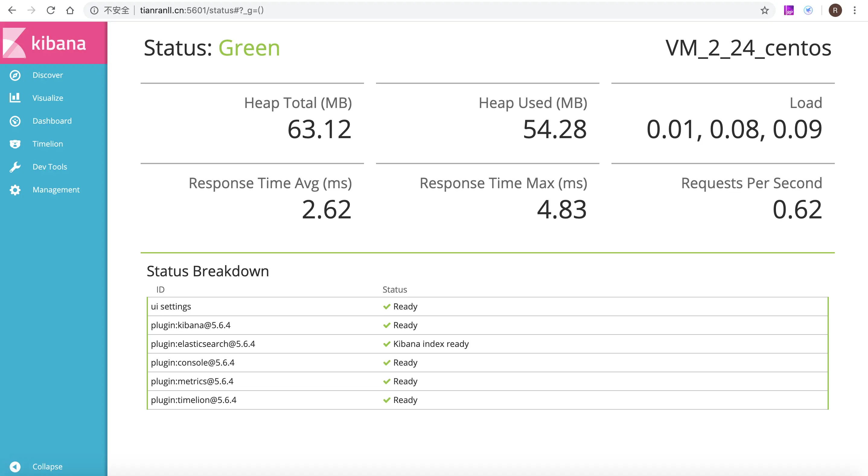Collapse the sidebar with arrow icon
Image resolution: width=868 pixels, height=476 pixels.
click(15, 467)
